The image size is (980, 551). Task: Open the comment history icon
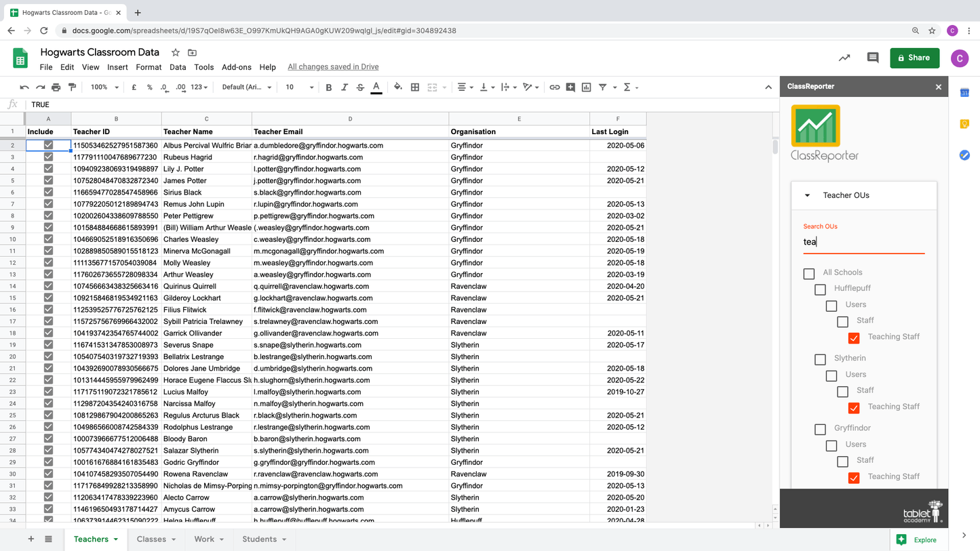pos(873,58)
